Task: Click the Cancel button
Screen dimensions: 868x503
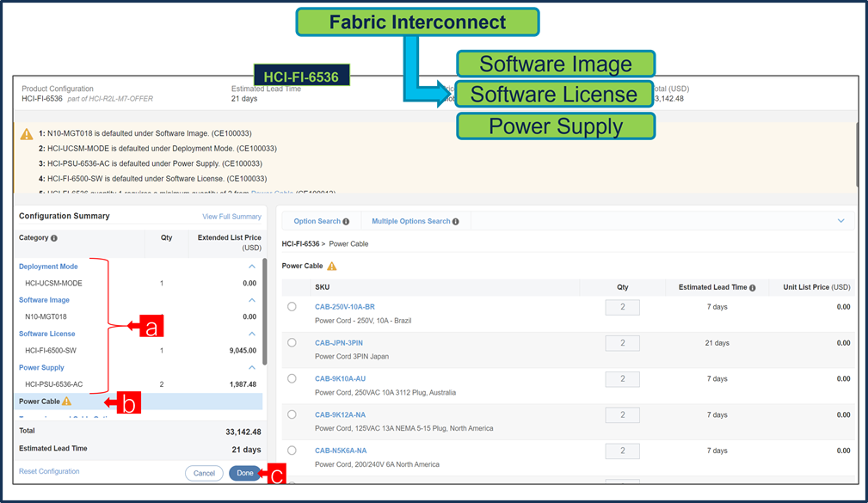Action: [204, 473]
